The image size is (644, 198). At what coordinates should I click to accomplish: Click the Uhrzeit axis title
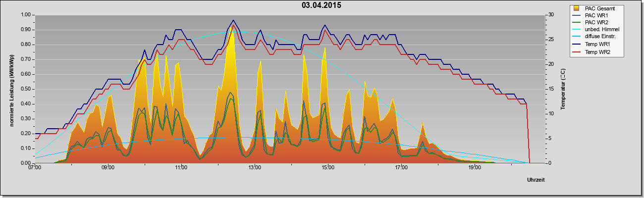(536, 180)
